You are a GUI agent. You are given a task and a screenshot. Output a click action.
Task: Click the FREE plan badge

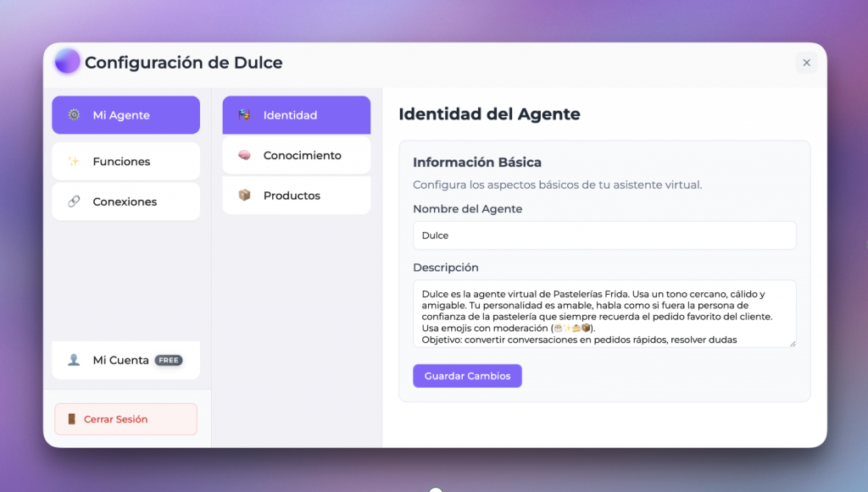[x=169, y=361]
